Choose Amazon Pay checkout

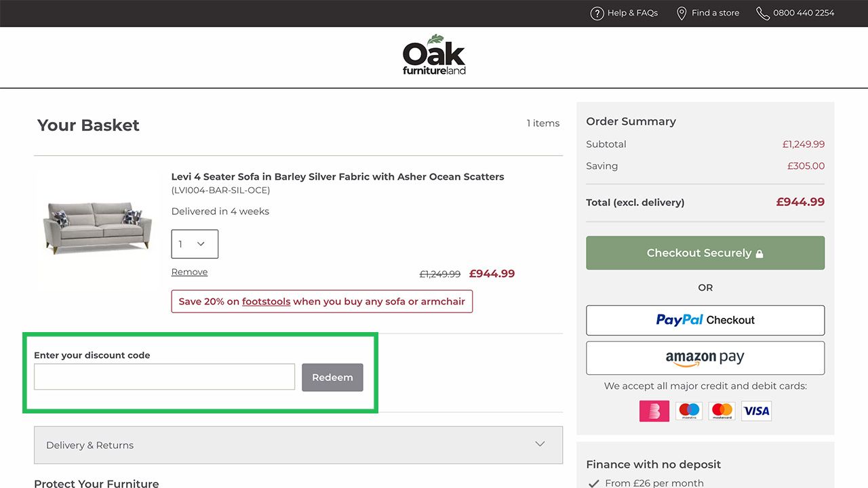[705, 358]
